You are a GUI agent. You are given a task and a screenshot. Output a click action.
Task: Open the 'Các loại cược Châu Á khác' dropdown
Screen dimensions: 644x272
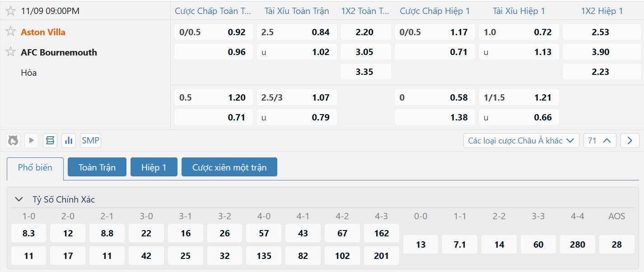point(521,140)
